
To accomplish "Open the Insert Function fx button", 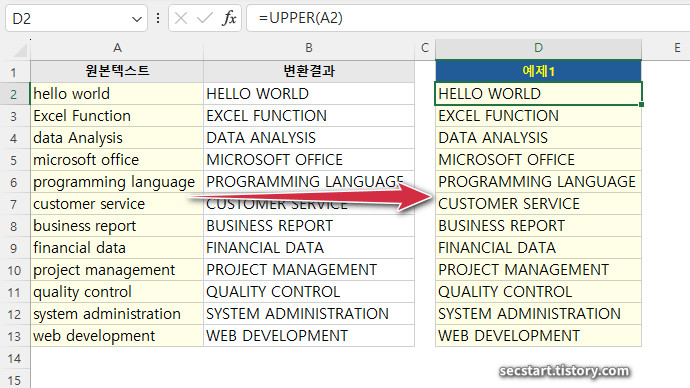I will (229, 18).
